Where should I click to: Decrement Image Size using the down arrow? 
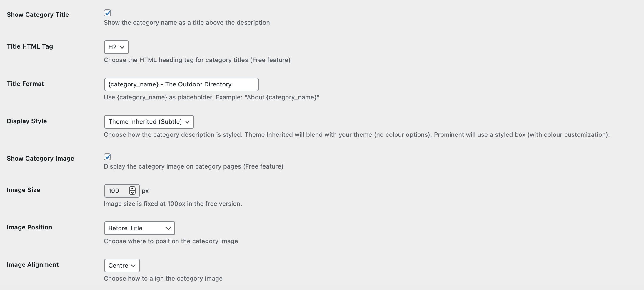[x=132, y=193]
